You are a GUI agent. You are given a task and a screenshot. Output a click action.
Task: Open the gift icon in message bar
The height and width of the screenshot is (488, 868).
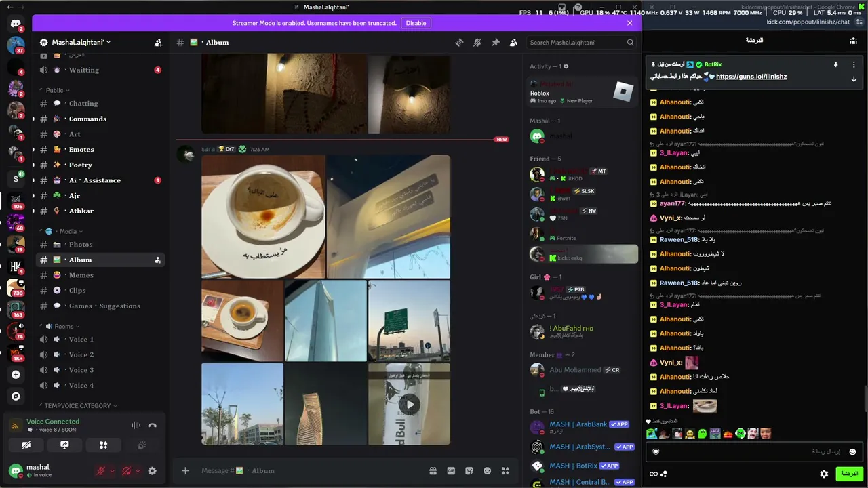click(x=433, y=471)
